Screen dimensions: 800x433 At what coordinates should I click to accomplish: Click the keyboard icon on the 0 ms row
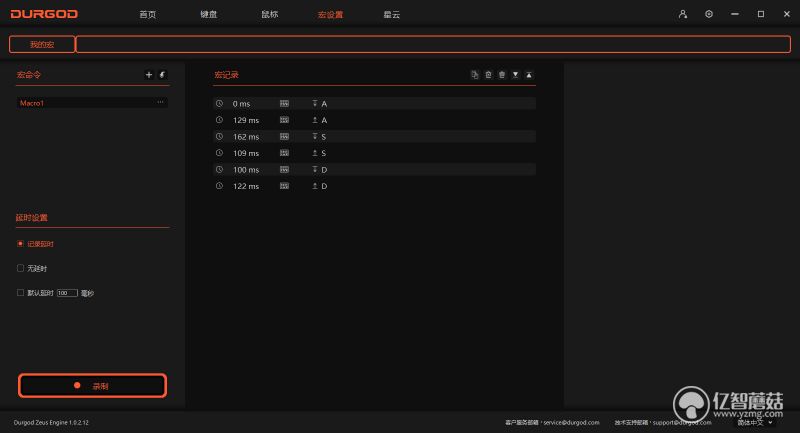284,104
